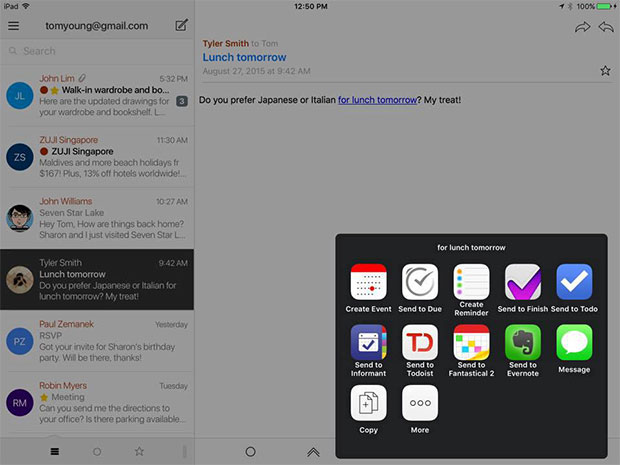This screenshot has width=620, height=465.
Task: Choose Create Event calendar icon
Action: (x=368, y=282)
